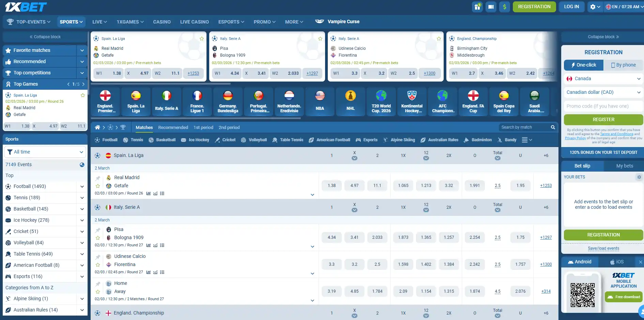The image size is (644, 320).
Task: Open the T20 World Cup 2026 shortcut
Action: pyautogui.click(x=381, y=102)
